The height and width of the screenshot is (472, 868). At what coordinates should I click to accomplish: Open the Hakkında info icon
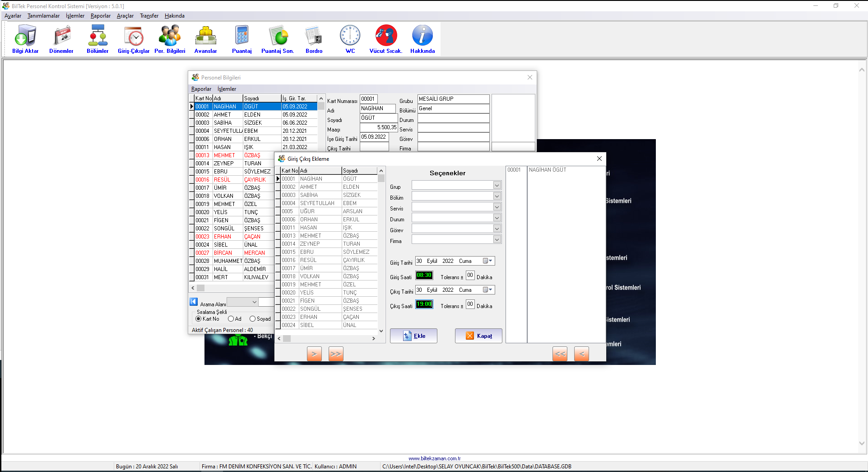pyautogui.click(x=422, y=39)
